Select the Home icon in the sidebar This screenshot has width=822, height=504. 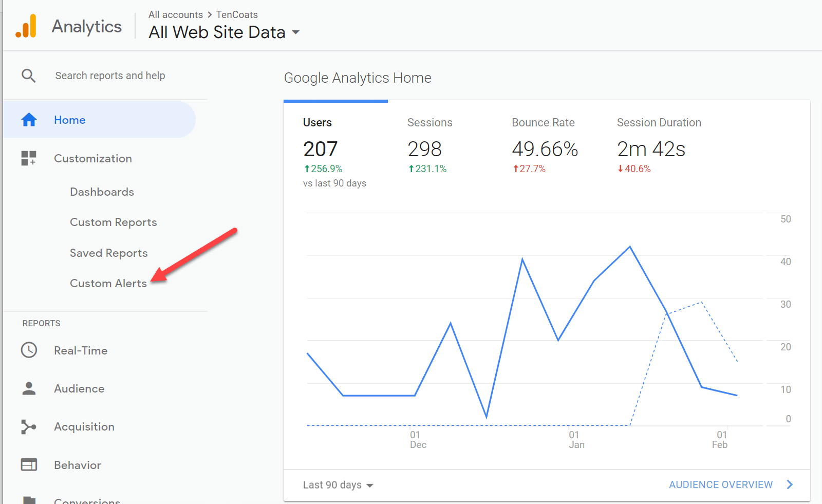tap(29, 119)
